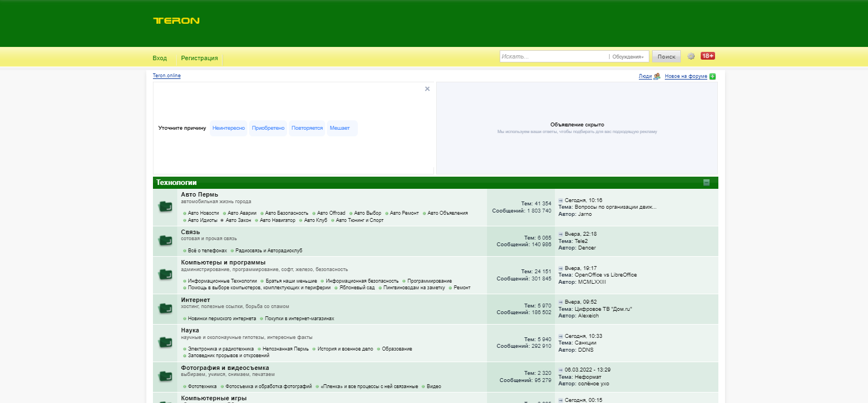
Task: Go to last post arrow in Интернет row
Action: tap(560, 302)
